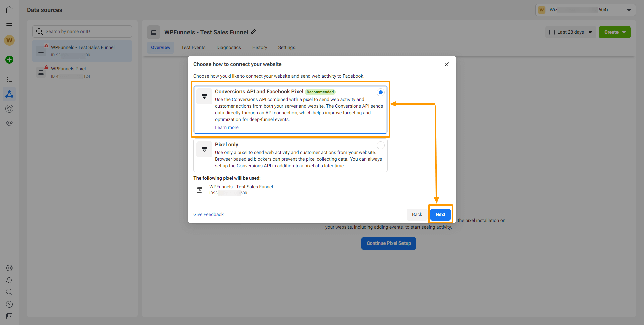Open the home icon in left sidebar
The image size is (644, 325).
pyautogui.click(x=9, y=9)
